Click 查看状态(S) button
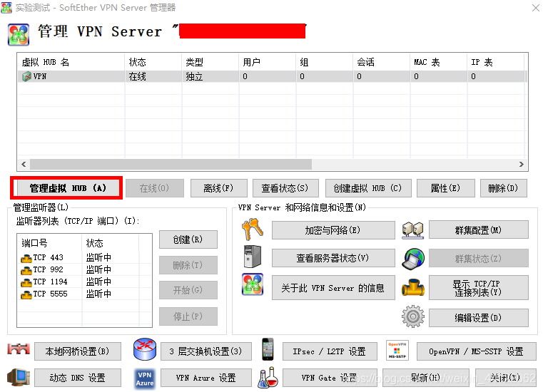The image size is (543, 392). point(285,188)
